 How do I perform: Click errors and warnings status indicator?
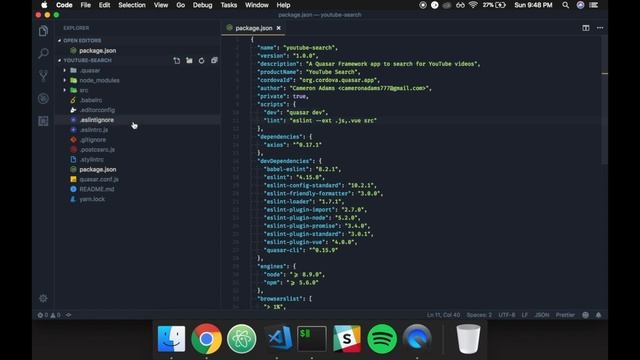(49, 315)
